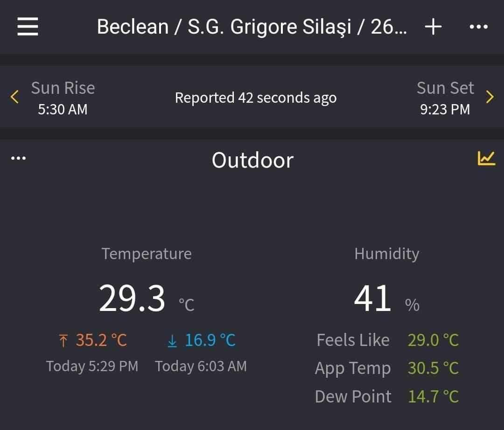The image size is (504, 430).
Task: Go to previous item with left chevron
Action: coord(14,97)
